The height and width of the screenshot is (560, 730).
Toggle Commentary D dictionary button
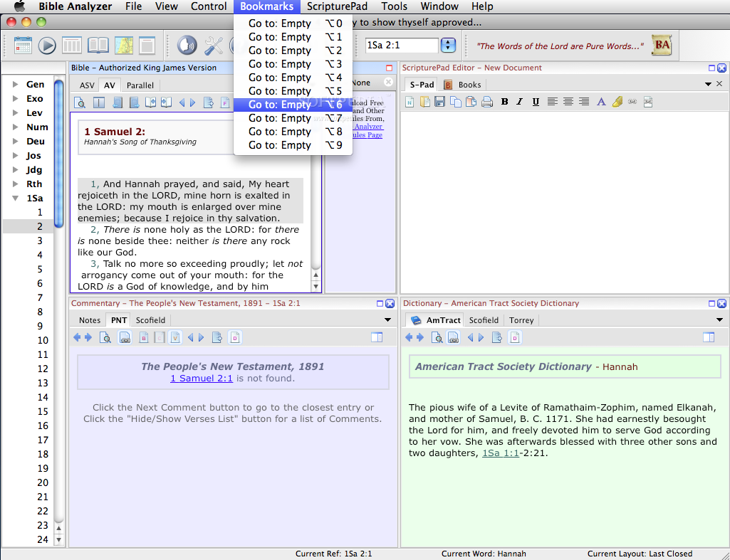(x=235, y=338)
